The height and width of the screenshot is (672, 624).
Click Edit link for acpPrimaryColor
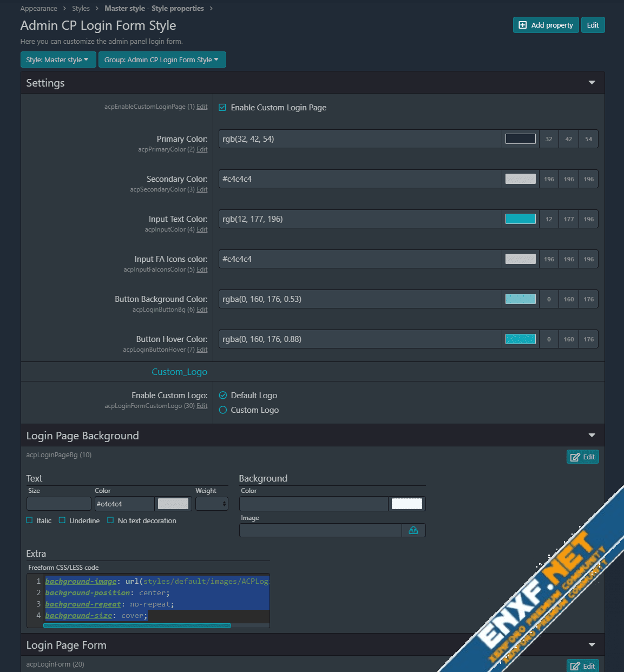[202, 149]
